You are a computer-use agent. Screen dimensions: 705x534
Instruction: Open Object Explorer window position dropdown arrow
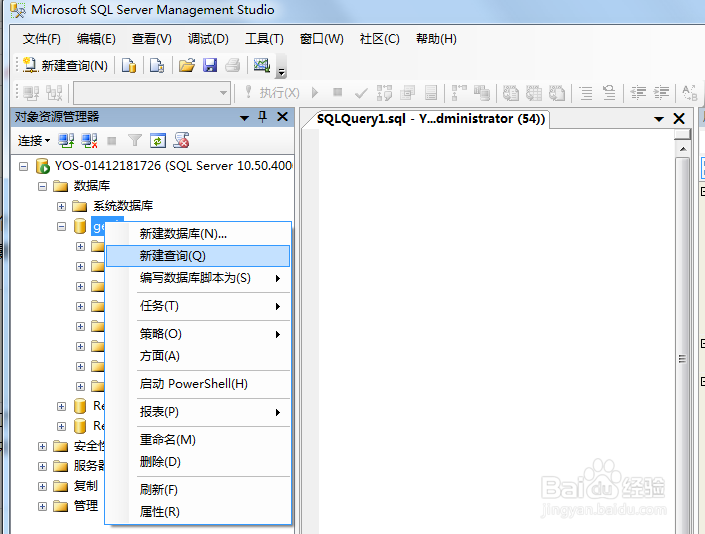(x=244, y=118)
